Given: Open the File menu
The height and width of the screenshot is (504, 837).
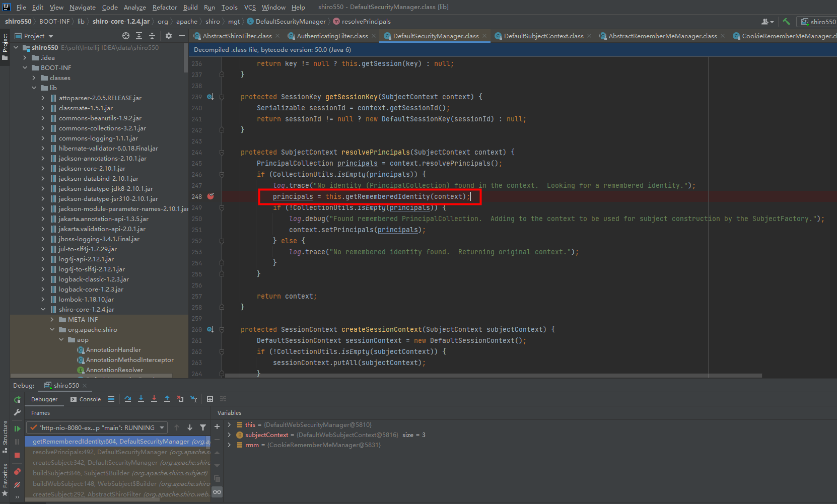Looking at the screenshot, I should (21, 7).
